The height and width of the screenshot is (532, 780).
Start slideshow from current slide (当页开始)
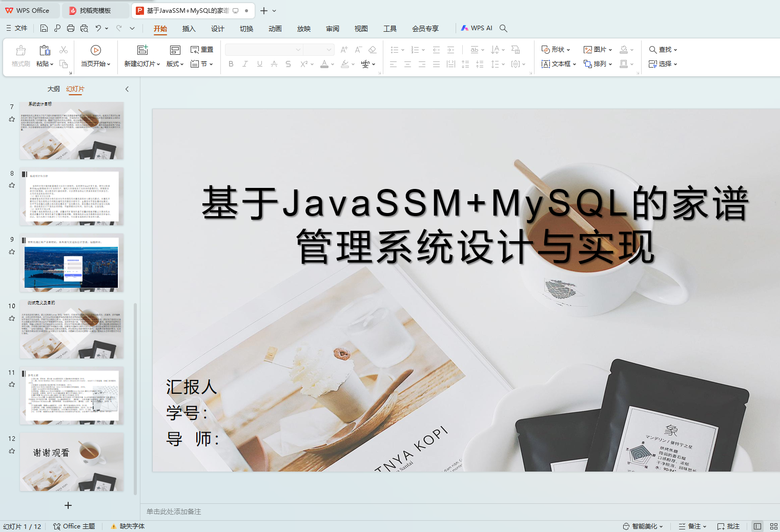pyautogui.click(x=95, y=56)
